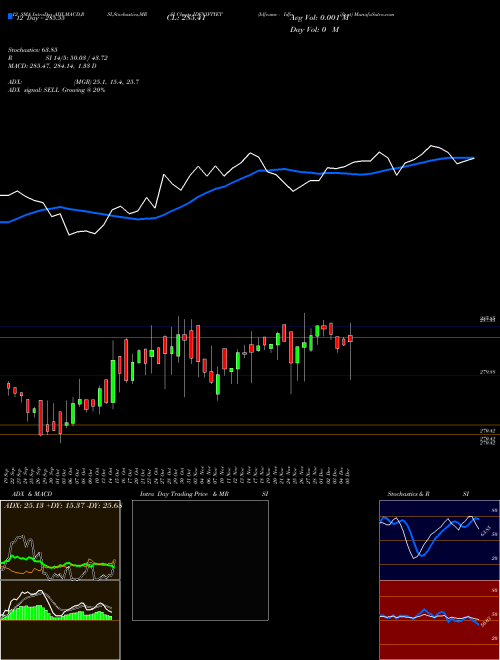The height and width of the screenshot is (660, 500).
Task: Open the MACD green histogram panel
Action: tap(60, 620)
